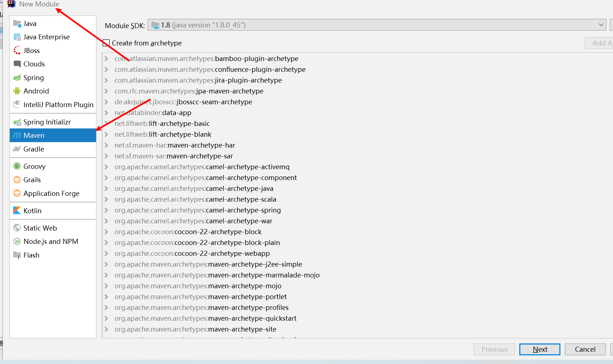The width and height of the screenshot is (613, 364).
Task: Click the Spring Initializr icon
Action: [17, 122]
